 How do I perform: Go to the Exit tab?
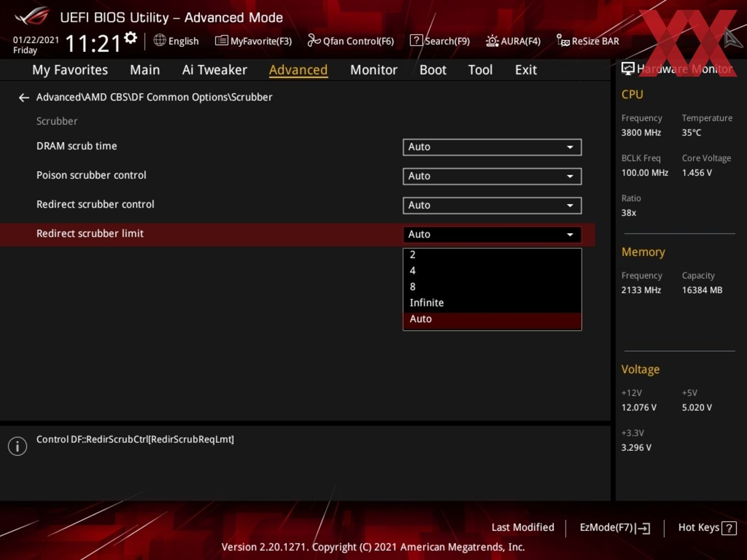[x=526, y=70]
